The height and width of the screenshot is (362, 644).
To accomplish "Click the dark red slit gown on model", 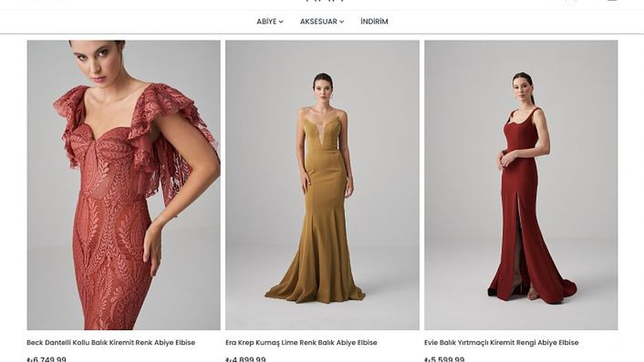I will (528, 211).
